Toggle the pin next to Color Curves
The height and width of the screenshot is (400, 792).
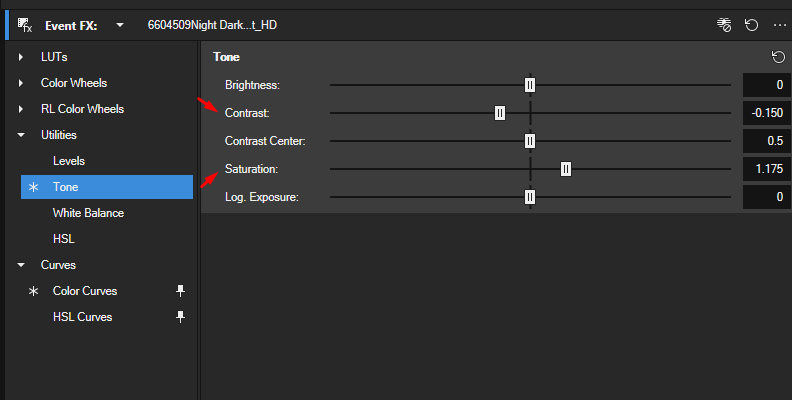(x=180, y=290)
